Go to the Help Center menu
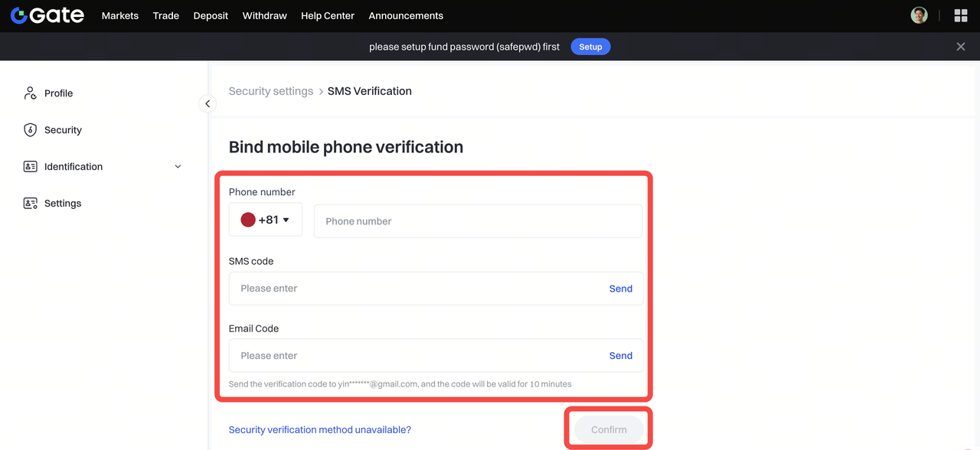The width and height of the screenshot is (980, 450). 328,15
